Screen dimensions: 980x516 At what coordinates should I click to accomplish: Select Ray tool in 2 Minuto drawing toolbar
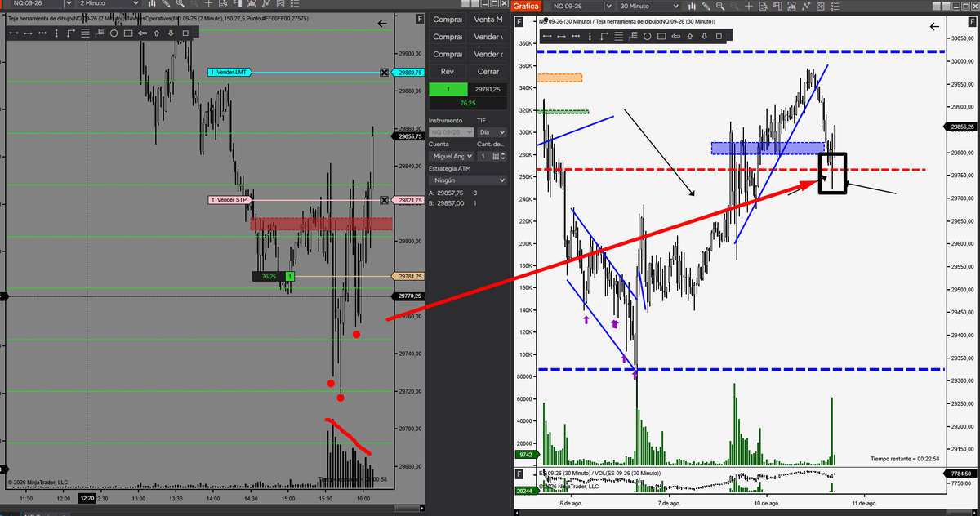(x=28, y=33)
